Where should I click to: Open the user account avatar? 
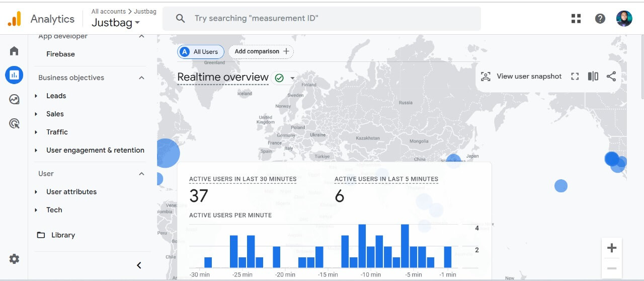(624, 19)
